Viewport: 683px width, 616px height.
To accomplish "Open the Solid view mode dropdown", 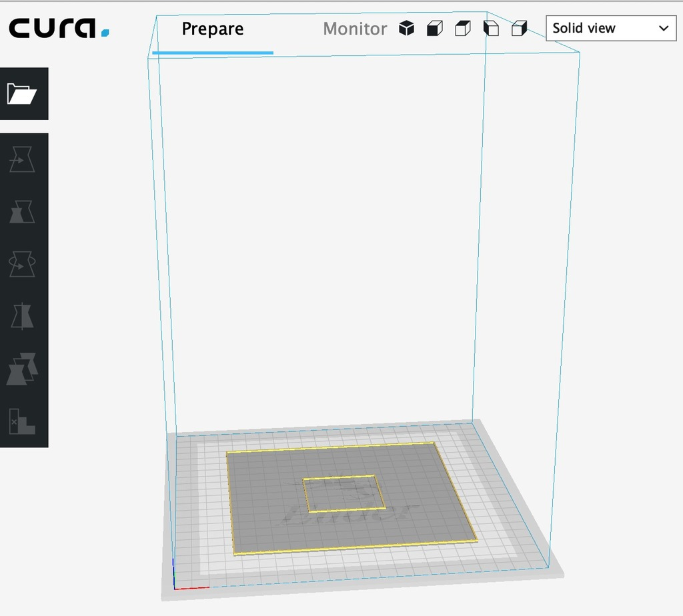I will [x=600, y=28].
